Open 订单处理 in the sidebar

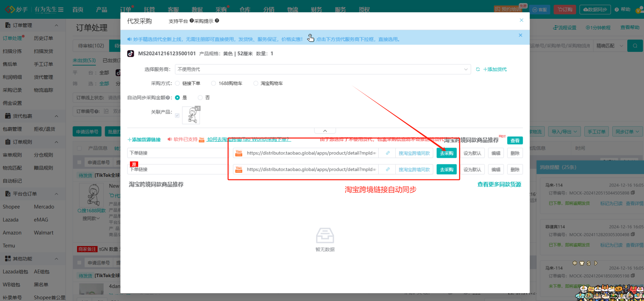click(12, 38)
